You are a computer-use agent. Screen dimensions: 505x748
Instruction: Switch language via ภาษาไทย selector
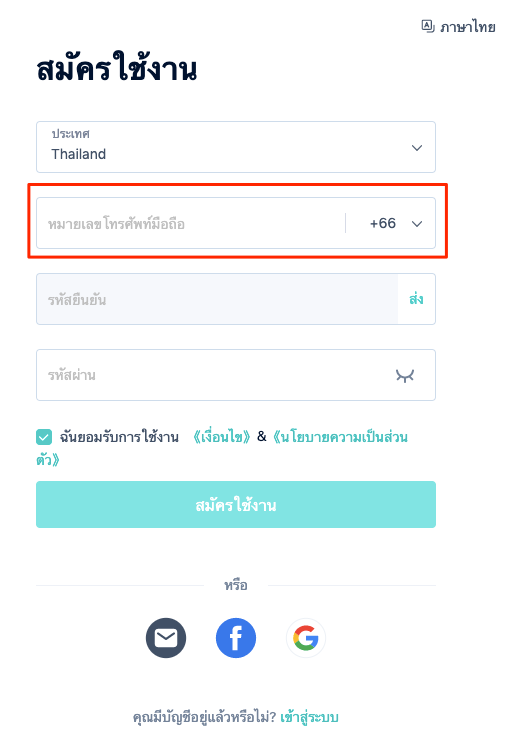(x=458, y=26)
